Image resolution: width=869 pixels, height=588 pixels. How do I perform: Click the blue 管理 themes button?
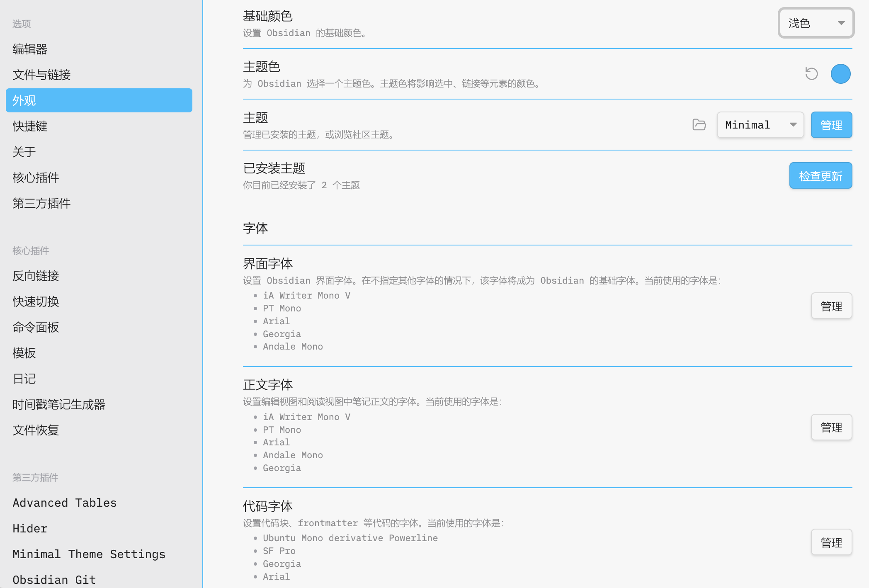point(831,125)
